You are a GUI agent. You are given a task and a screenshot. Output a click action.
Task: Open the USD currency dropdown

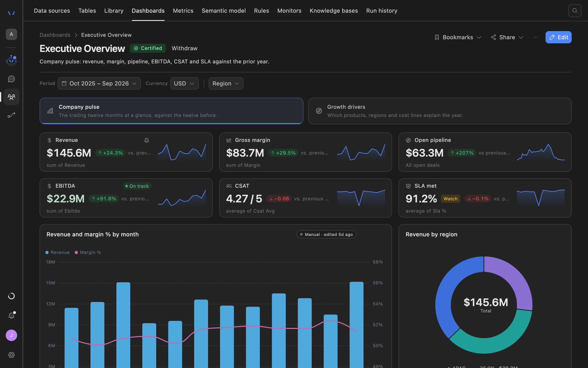click(184, 83)
